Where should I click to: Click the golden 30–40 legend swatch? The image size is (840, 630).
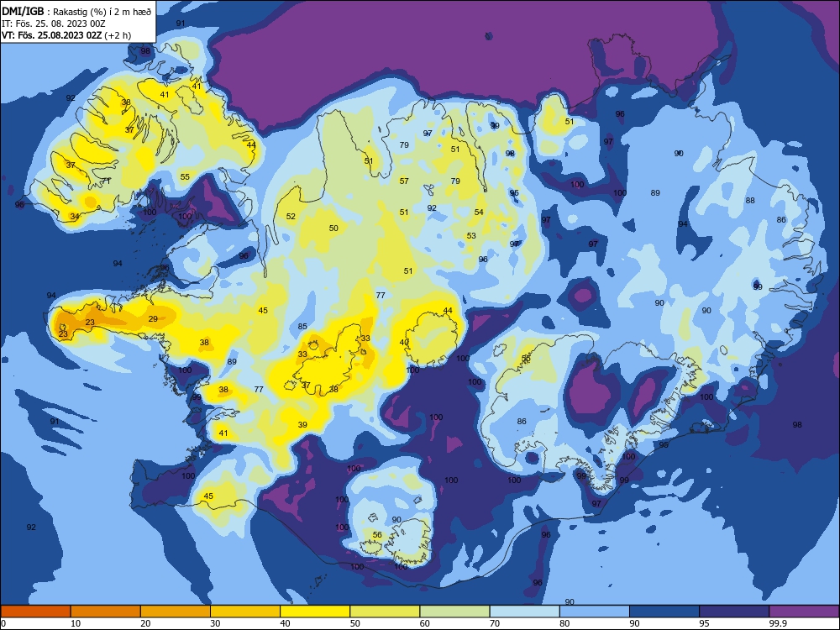point(245,612)
